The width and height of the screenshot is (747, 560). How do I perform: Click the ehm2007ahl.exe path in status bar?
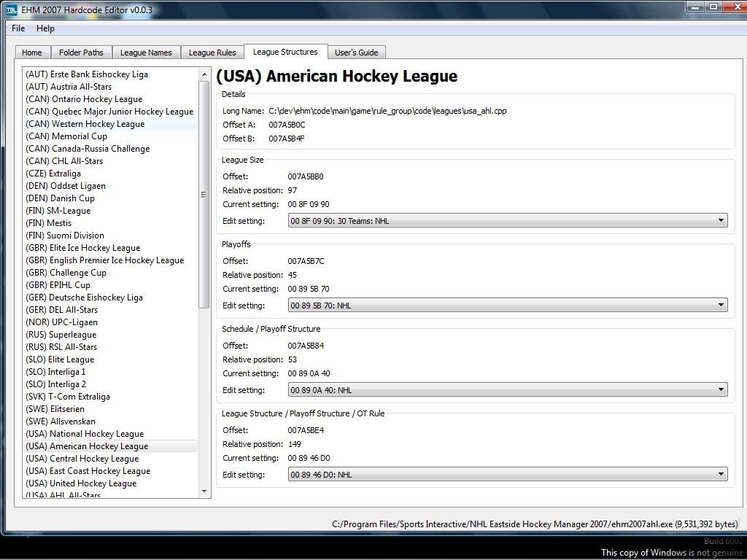point(535,524)
